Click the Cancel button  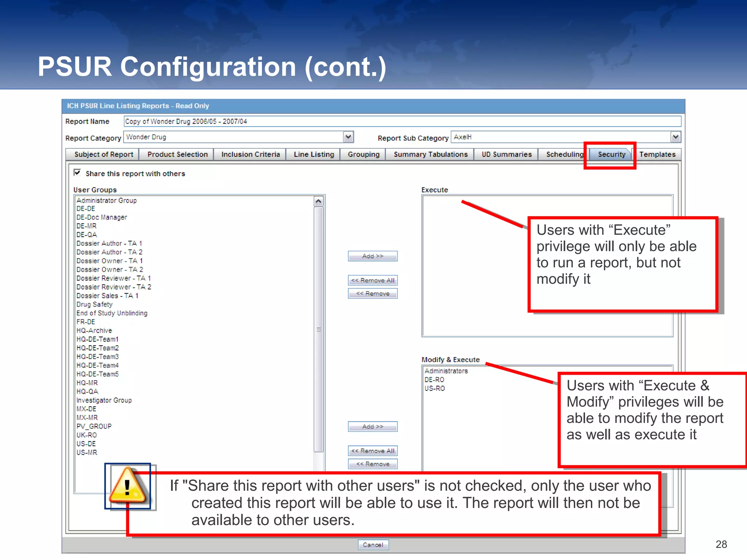[x=373, y=544]
